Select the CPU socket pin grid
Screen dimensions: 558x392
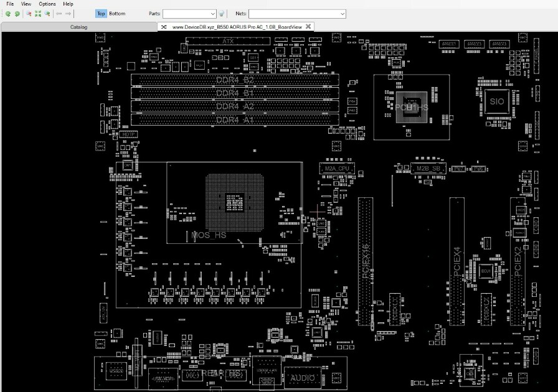coord(235,203)
